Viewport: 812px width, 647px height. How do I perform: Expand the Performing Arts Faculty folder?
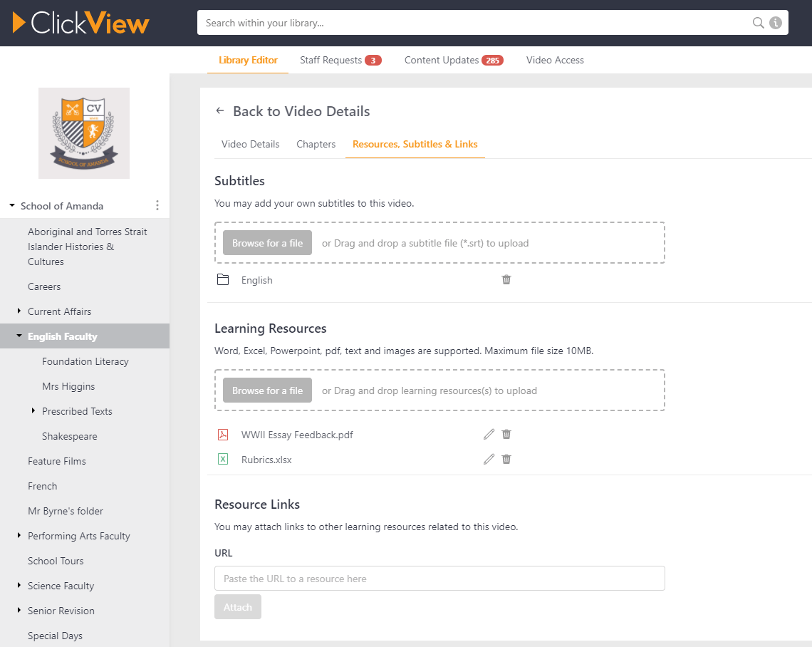coord(19,536)
